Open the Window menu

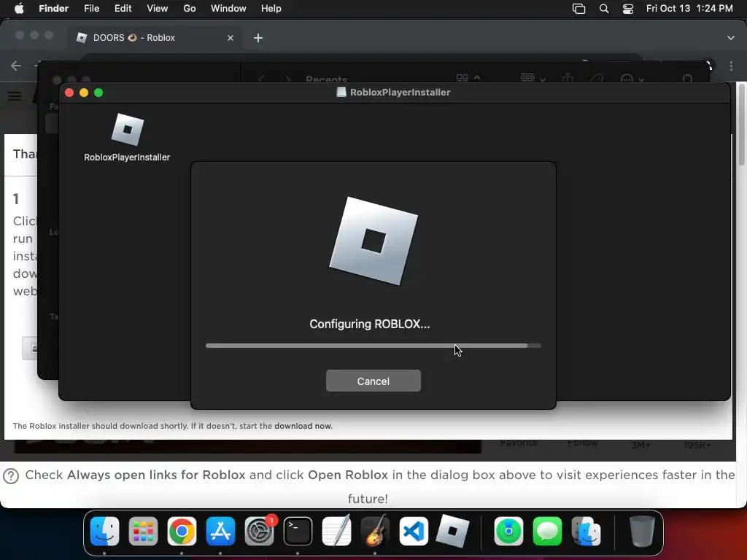pyautogui.click(x=228, y=9)
